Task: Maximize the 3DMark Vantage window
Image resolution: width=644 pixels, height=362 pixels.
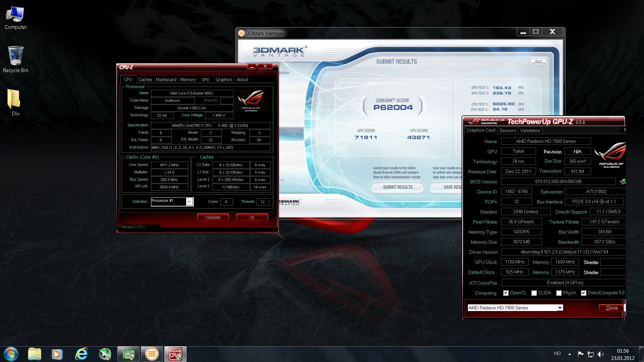Action: [x=536, y=32]
